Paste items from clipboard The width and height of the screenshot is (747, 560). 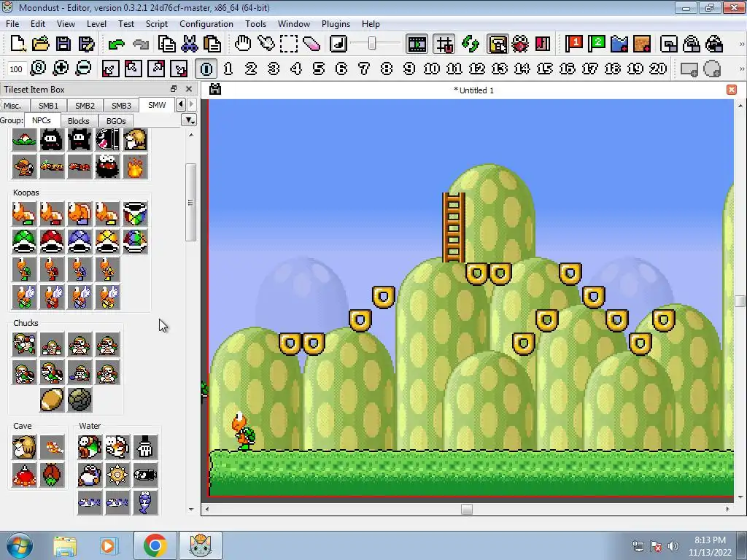(212, 44)
